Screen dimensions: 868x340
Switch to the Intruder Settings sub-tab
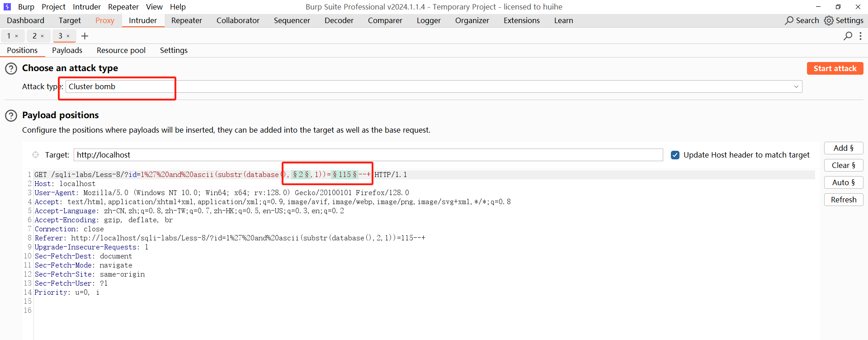(174, 50)
